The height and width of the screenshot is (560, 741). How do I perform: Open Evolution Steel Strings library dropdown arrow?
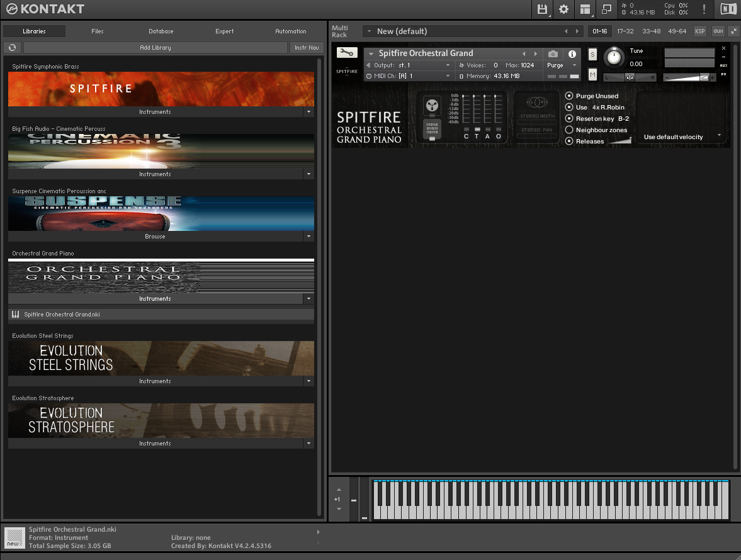(x=308, y=381)
